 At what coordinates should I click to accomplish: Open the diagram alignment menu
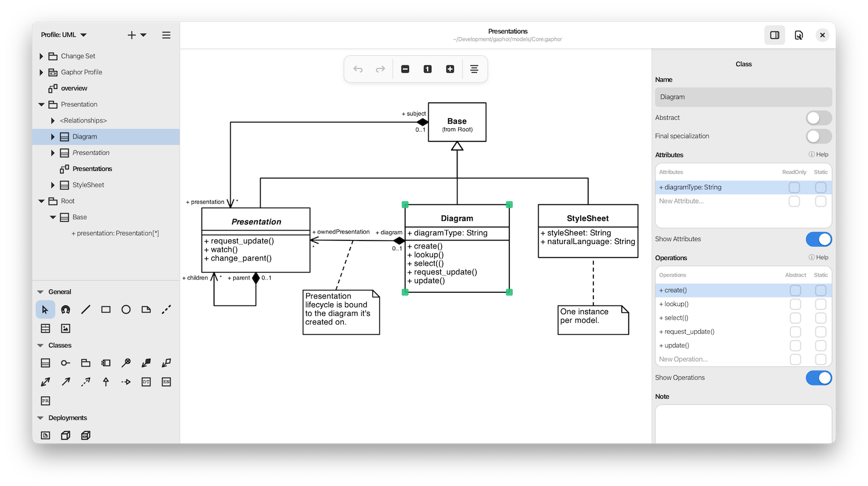coord(474,68)
